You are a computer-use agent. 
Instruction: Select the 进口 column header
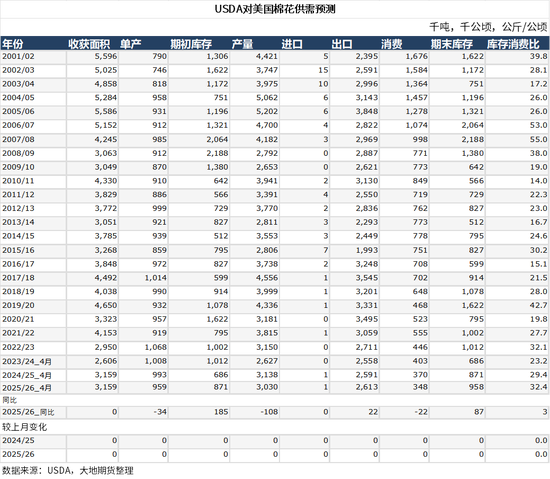tap(292, 44)
